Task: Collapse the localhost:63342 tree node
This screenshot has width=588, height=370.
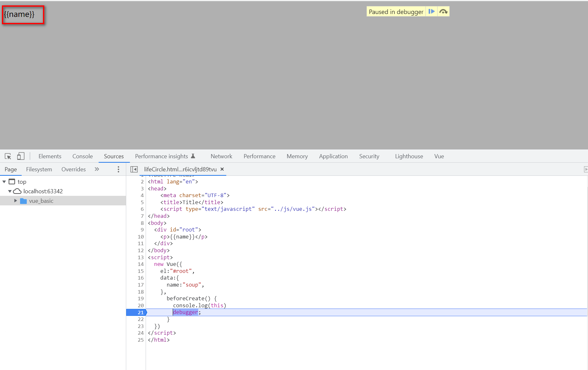Action: click(x=10, y=191)
